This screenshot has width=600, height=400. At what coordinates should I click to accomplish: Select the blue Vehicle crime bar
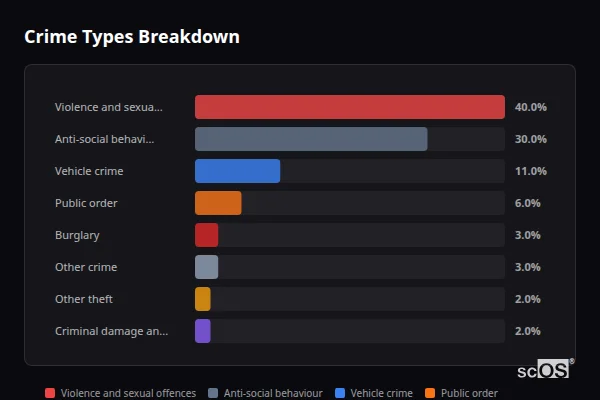[237, 171]
